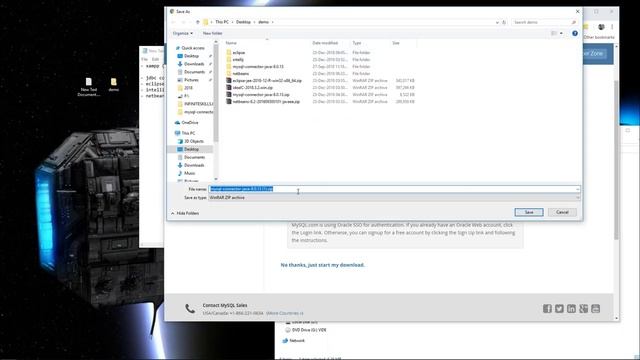The image size is (640, 360).
Task: Click This PC in the breadcrumb path
Action: pos(222,22)
